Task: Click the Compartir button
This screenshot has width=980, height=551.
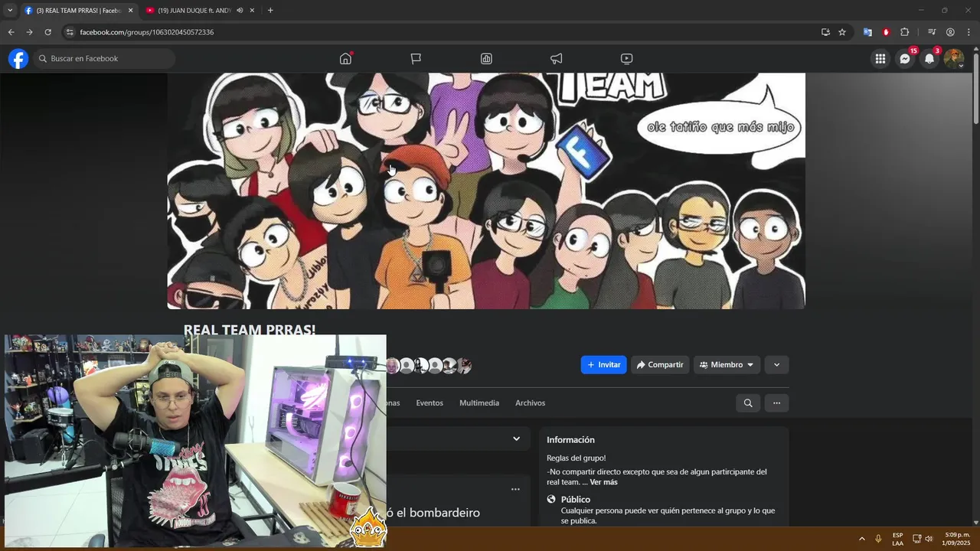Action: point(659,365)
